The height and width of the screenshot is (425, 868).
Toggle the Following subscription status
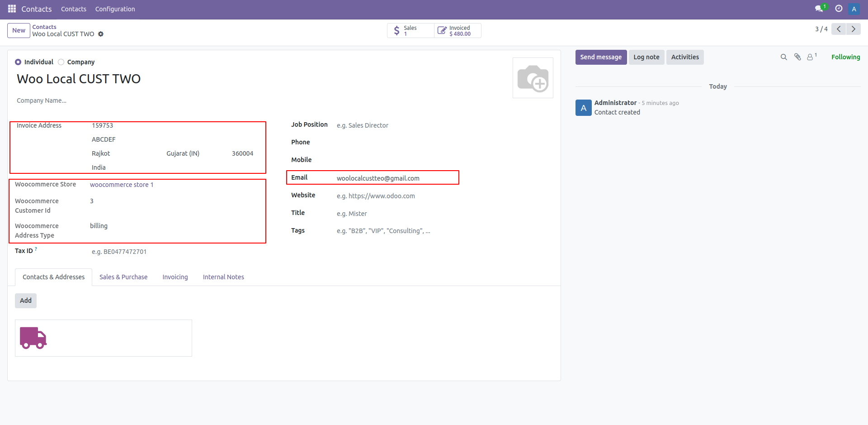click(845, 57)
